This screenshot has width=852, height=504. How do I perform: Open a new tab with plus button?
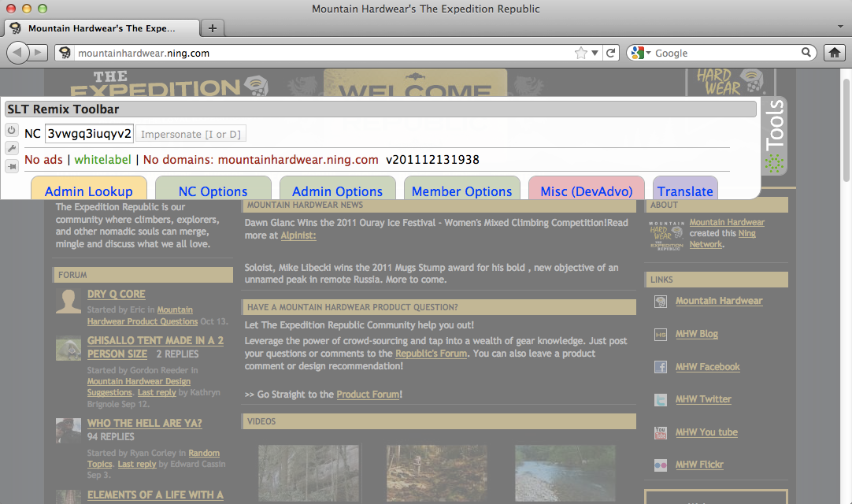pyautogui.click(x=212, y=28)
